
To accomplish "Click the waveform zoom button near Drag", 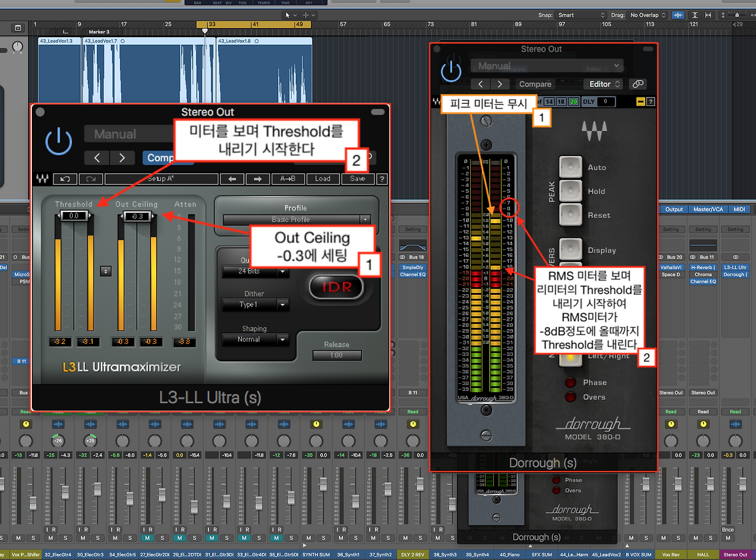I will (678, 15).
